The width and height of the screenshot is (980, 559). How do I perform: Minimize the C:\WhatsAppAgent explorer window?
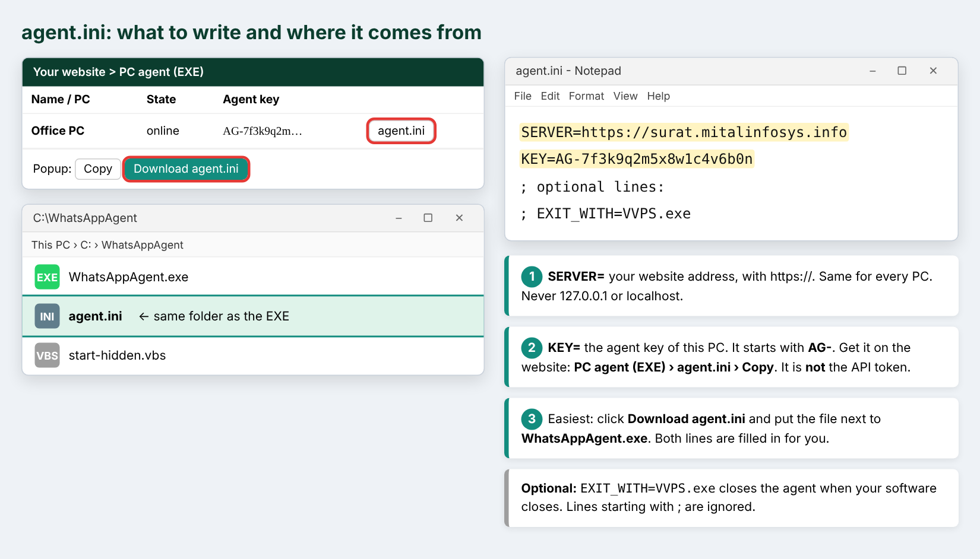tap(399, 218)
